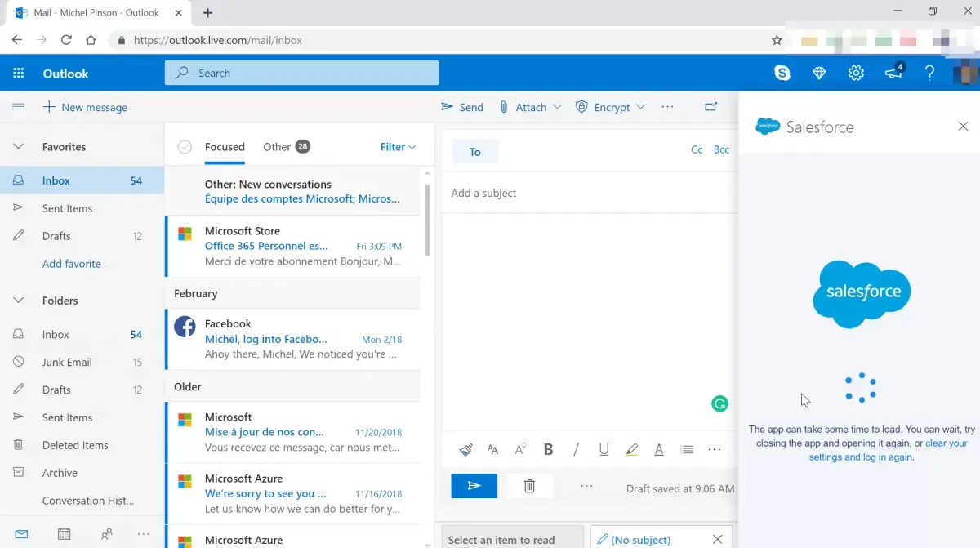Pick the text highlight color
This screenshot has height=548, width=980.
(x=631, y=449)
